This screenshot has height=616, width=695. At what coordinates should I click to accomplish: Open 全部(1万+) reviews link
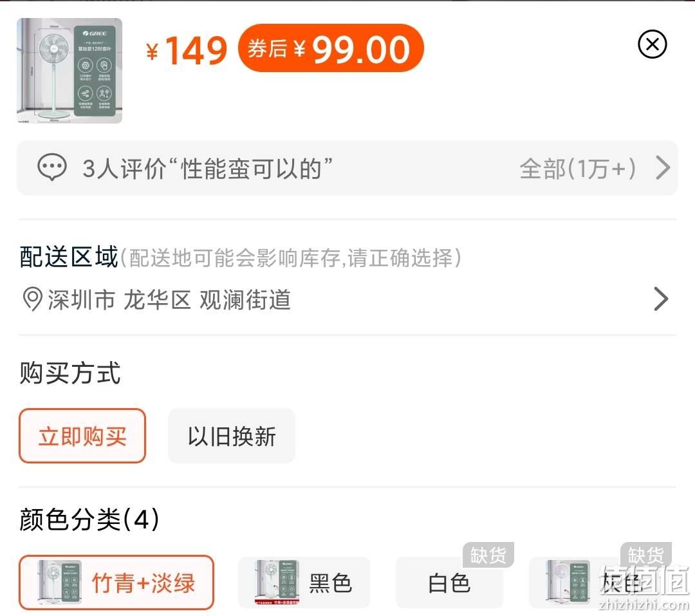point(578,168)
